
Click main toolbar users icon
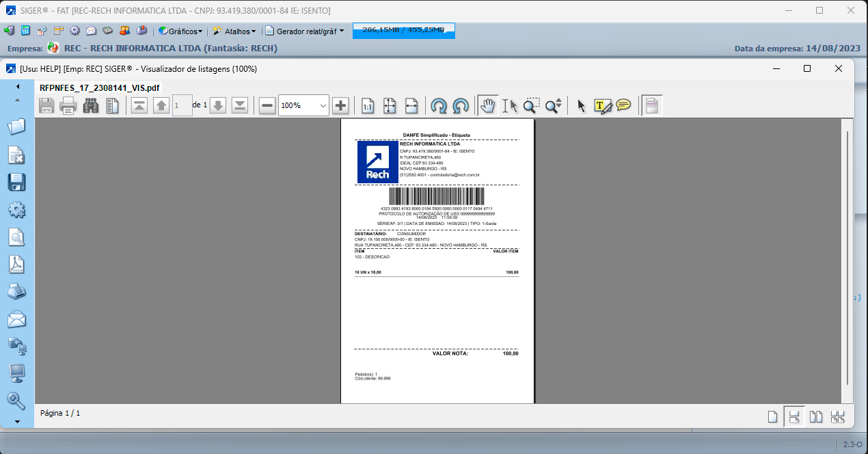pos(124,31)
